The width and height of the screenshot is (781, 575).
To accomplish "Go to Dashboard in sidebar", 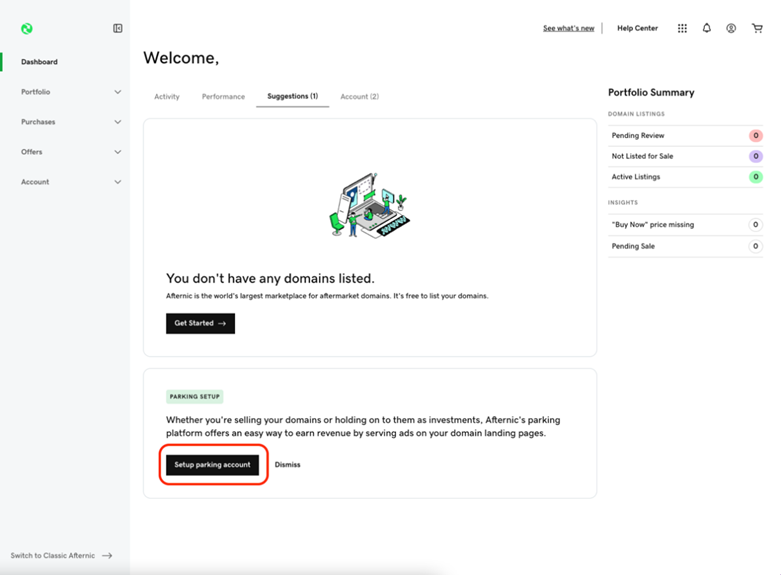I will [x=39, y=62].
